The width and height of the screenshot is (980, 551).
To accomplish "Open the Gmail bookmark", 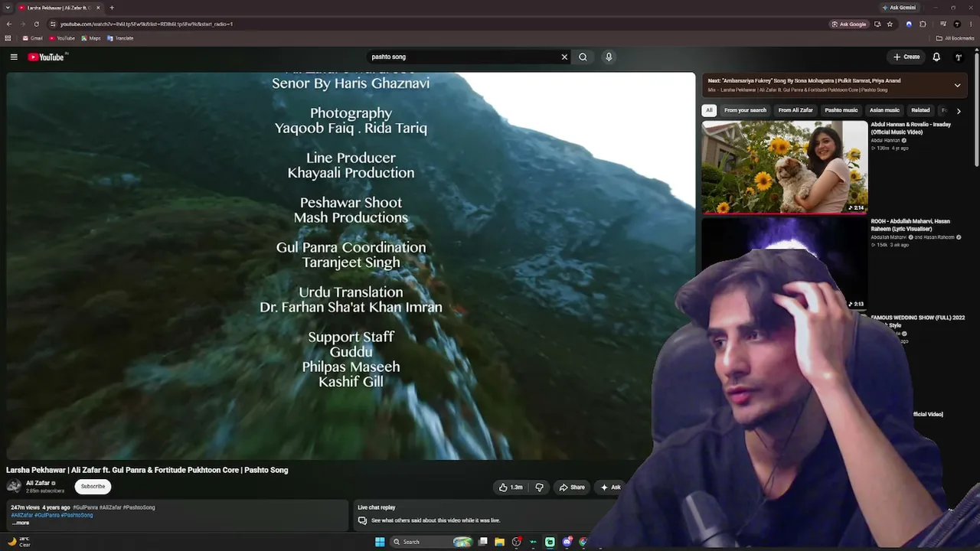I will click(32, 38).
